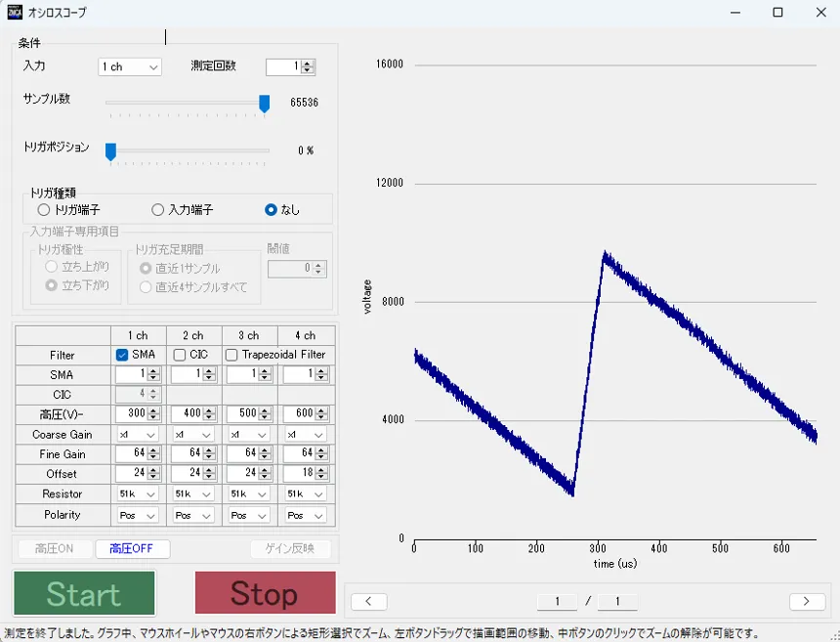
Task: Open the 2 ch Resistor 51k dropdown
Action: 192,494
